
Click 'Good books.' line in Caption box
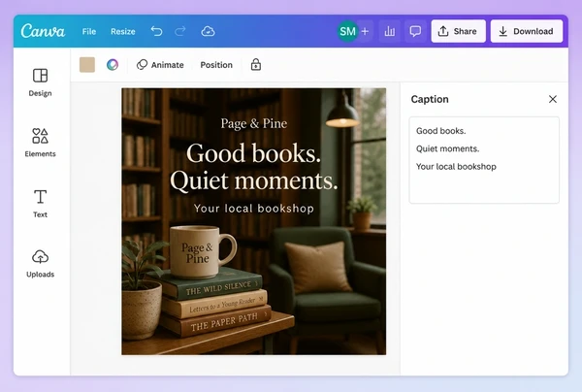pyautogui.click(x=441, y=131)
